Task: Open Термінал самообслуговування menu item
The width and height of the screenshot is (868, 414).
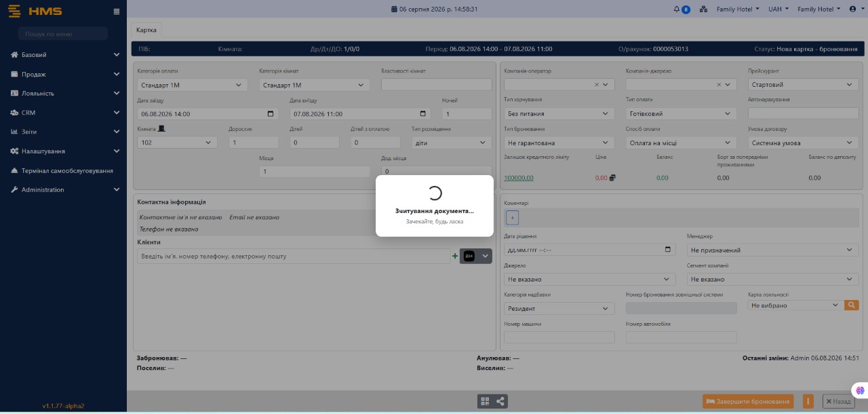Action: (x=63, y=171)
